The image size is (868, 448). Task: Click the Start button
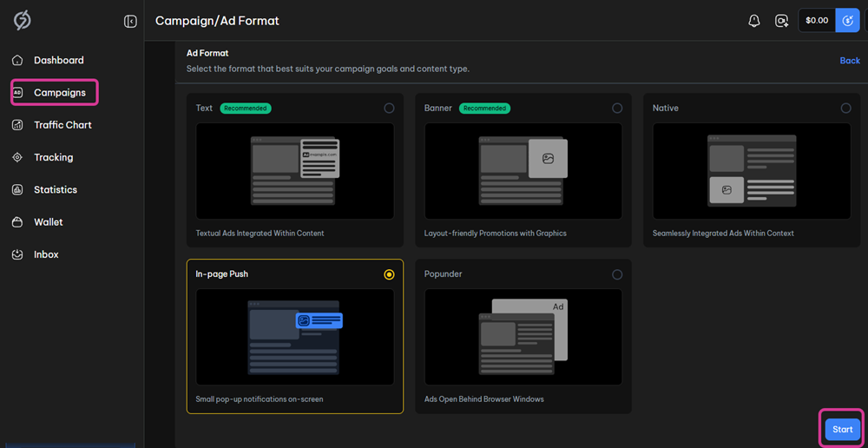pyautogui.click(x=843, y=429)
